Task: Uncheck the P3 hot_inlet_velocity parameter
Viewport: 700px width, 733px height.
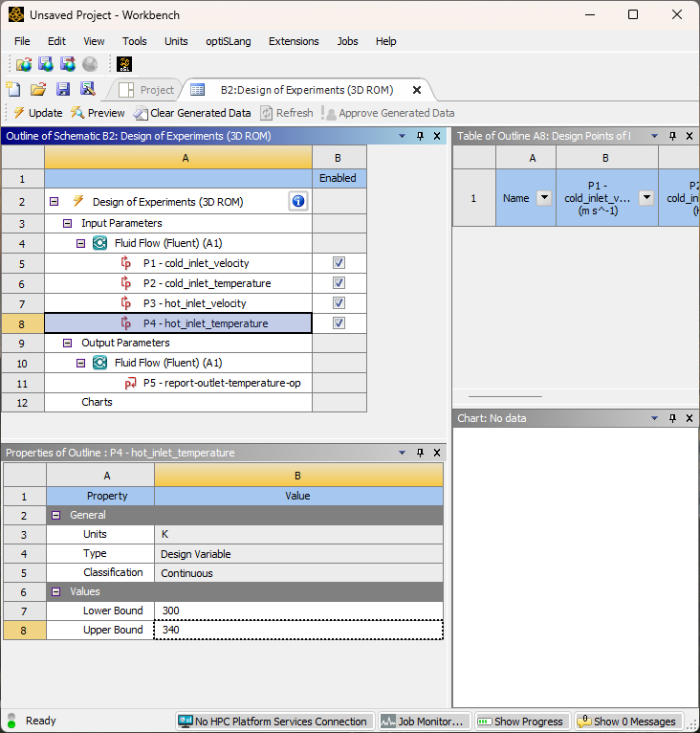Action: [339, 303]
